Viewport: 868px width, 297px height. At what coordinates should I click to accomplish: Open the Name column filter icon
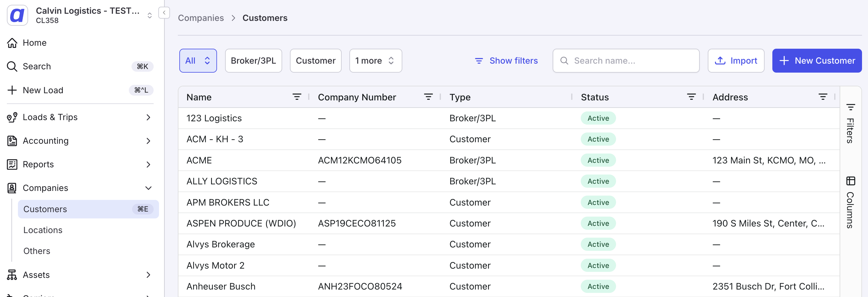297,97
